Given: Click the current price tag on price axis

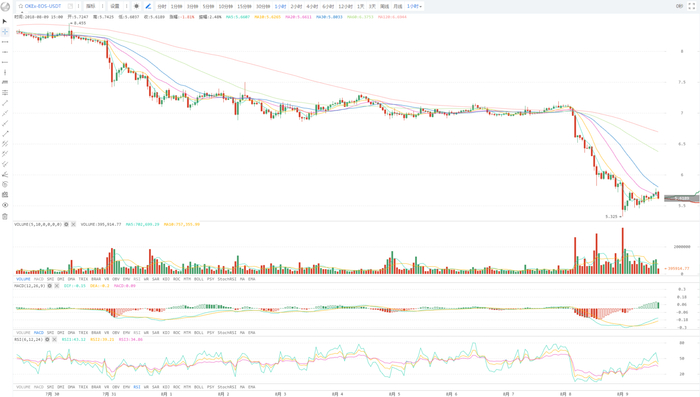Looking at the screenshot, I should (x=682, y=198).
